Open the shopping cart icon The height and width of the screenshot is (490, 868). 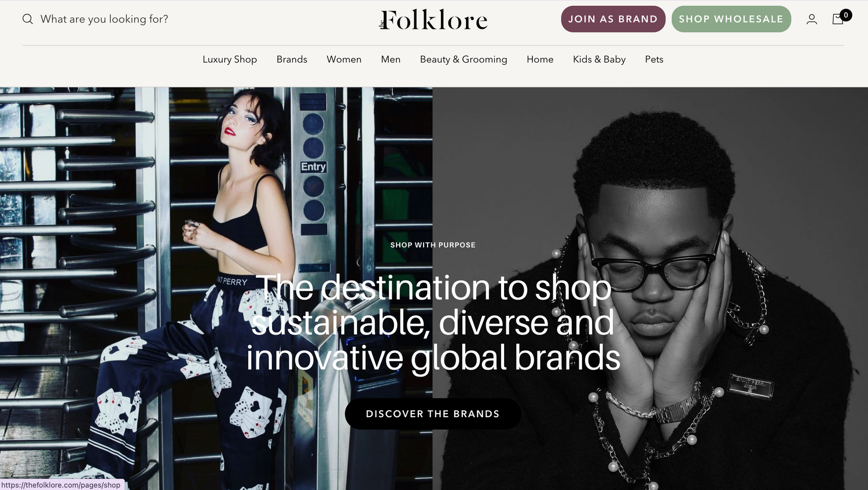837,19
